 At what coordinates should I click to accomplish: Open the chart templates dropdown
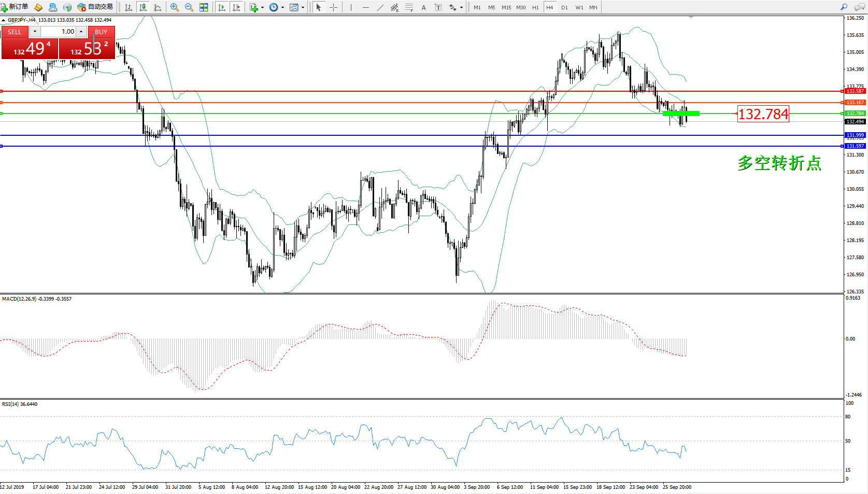[x=303, y=8]
